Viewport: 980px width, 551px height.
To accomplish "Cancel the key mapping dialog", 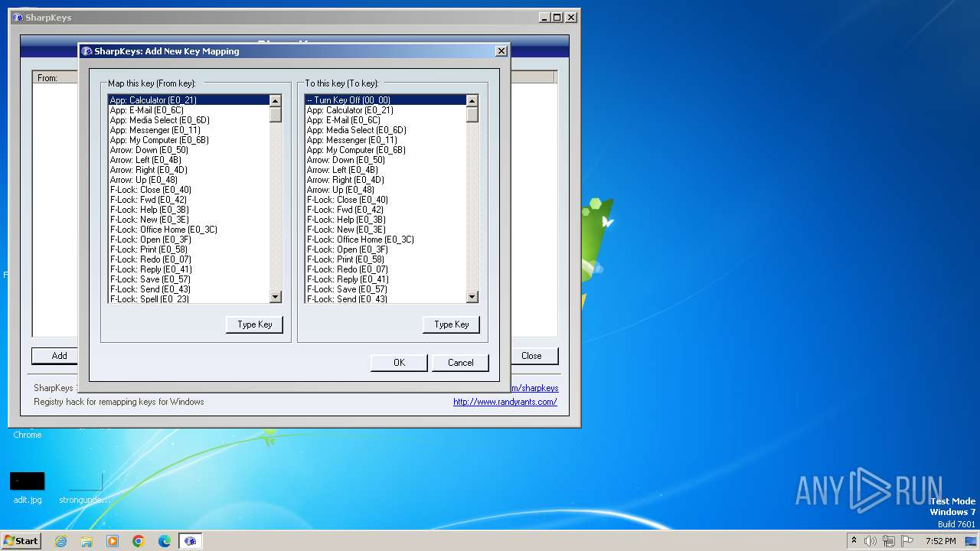I will click(460, 363).
